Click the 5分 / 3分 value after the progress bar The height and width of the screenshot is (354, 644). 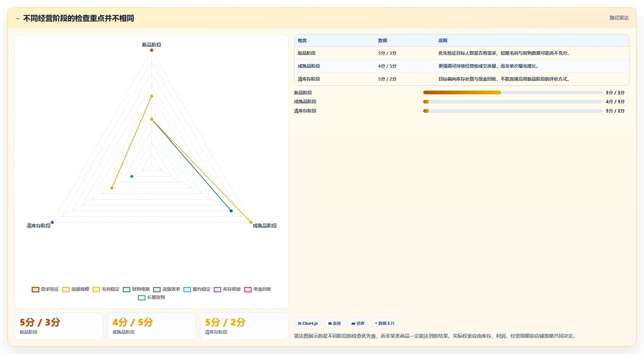tap(615, 93)
